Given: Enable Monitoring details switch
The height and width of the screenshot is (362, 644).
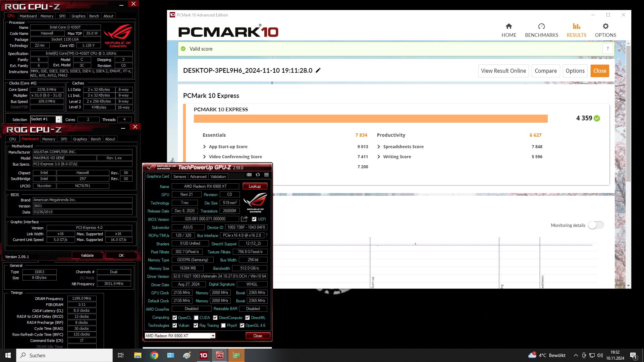Looking at the screenshot, I should click(x=596, y=225).
